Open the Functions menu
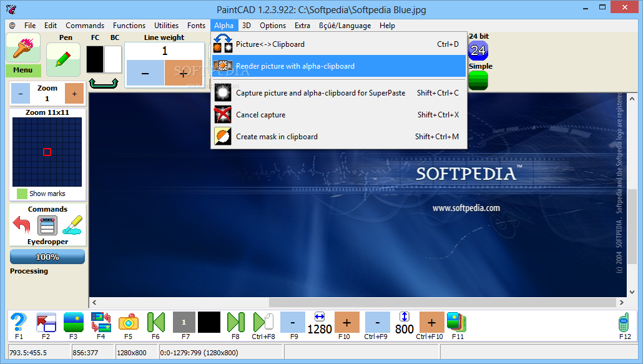This screenshot has width=643, height=364. (129, 26)
